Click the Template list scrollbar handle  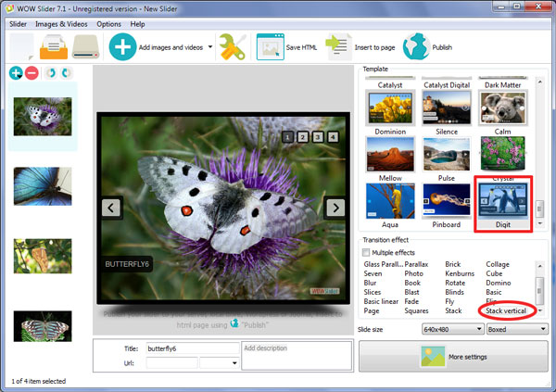click(539, 209)
